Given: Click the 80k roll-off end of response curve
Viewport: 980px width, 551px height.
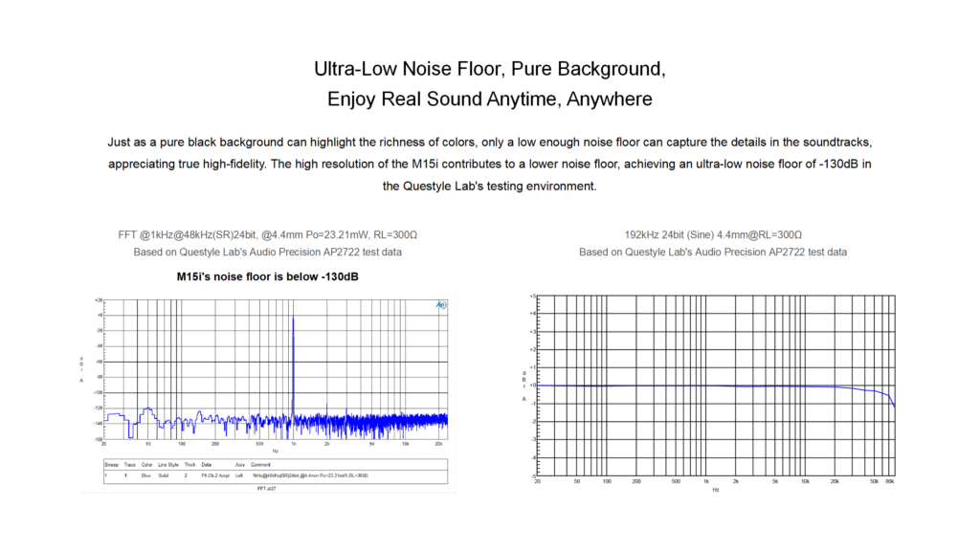Looking at the screenshot, I should (895, 406).
